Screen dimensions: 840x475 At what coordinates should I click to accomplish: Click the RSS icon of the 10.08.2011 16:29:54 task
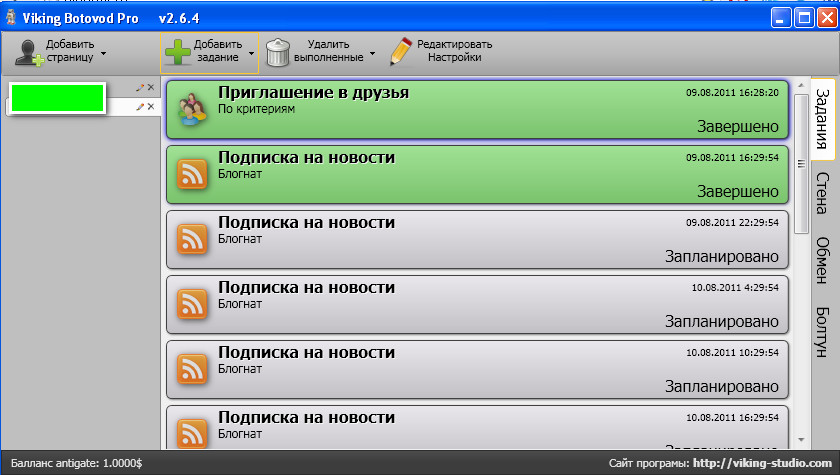pos(192,433)
